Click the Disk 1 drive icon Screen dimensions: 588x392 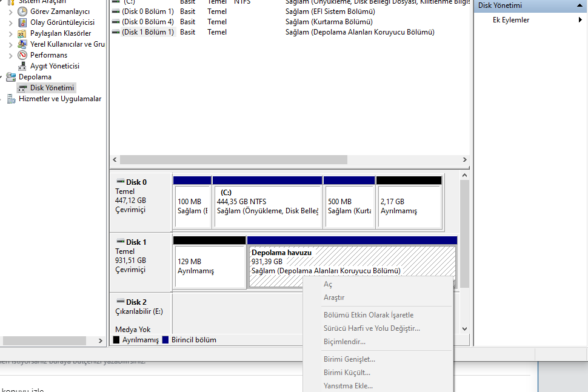click(121, 241)
